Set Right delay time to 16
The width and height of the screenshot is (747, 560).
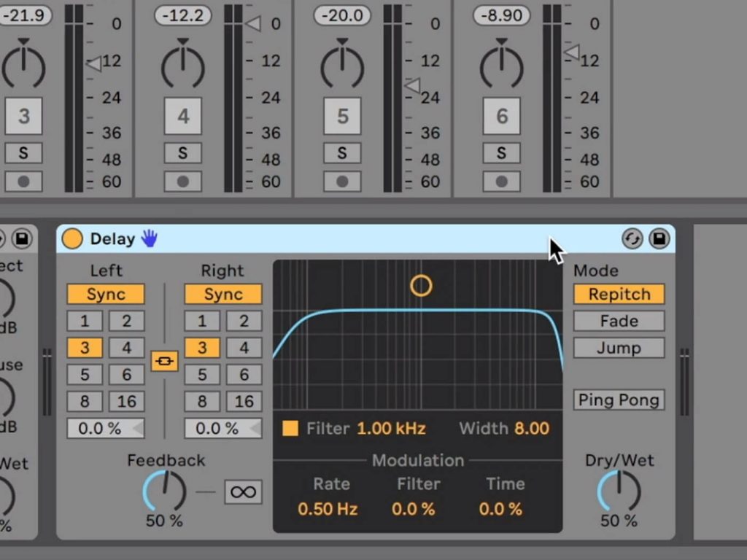point(244,402)
